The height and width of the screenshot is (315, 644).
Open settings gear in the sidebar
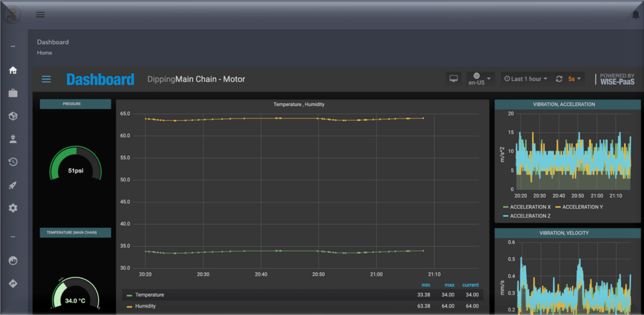point(13,208)
